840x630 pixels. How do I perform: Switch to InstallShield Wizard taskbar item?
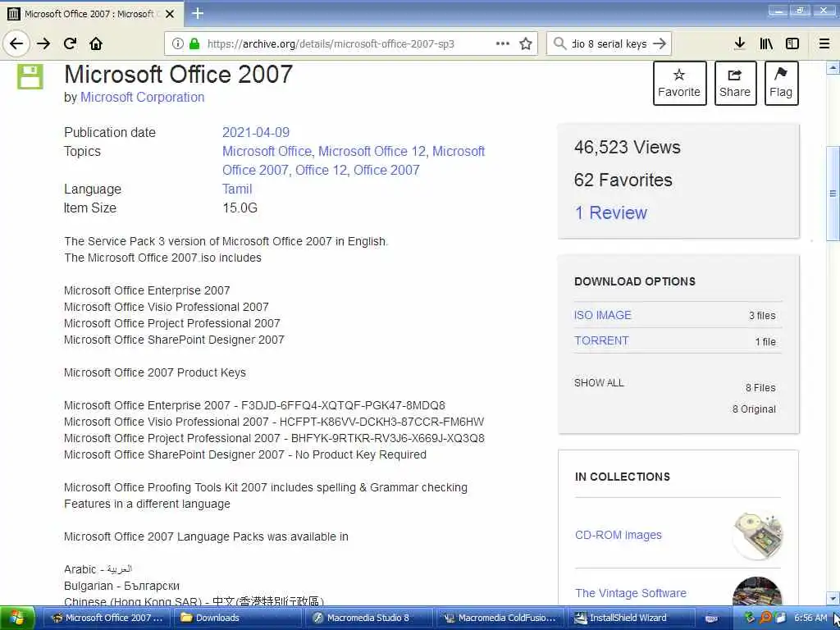tap(631, 619)
